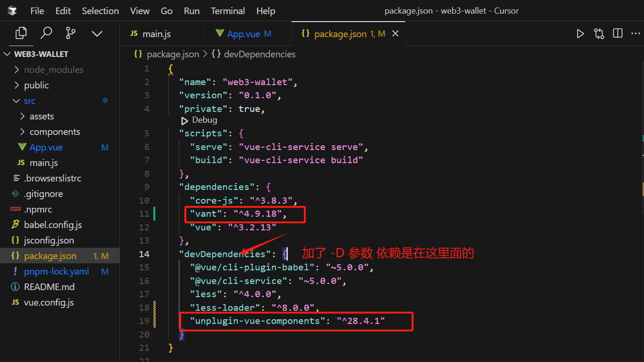Open the Run menu

click(x=191, y=11)
